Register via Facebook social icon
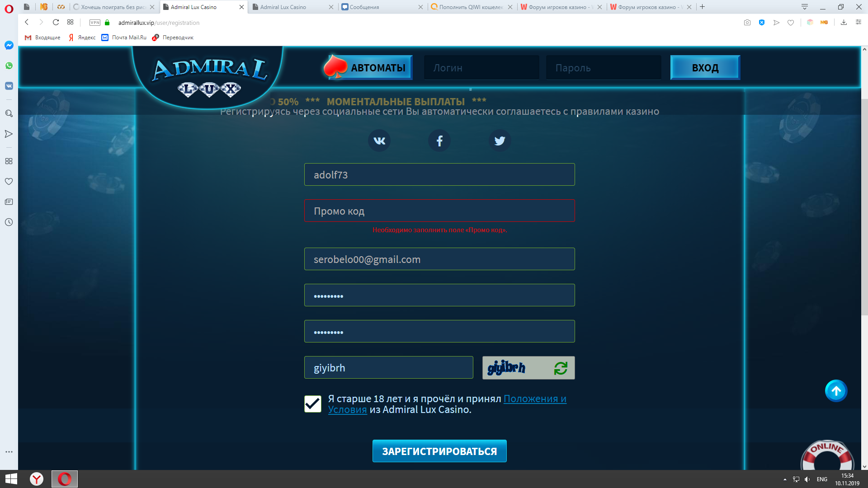Viewport: 868px width, 488px height. 439,141
